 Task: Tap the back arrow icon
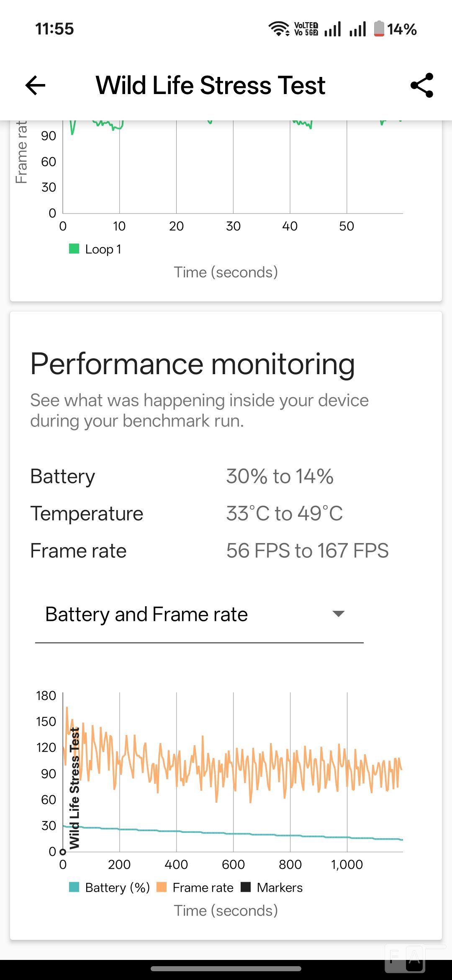[x=35, y=86]
